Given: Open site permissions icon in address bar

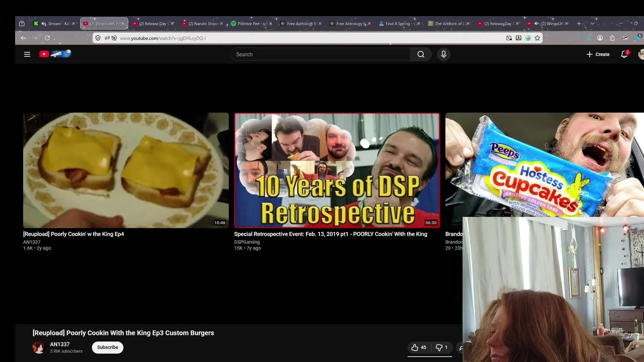Looking at the screenshot, I should [x=107, y=38].
